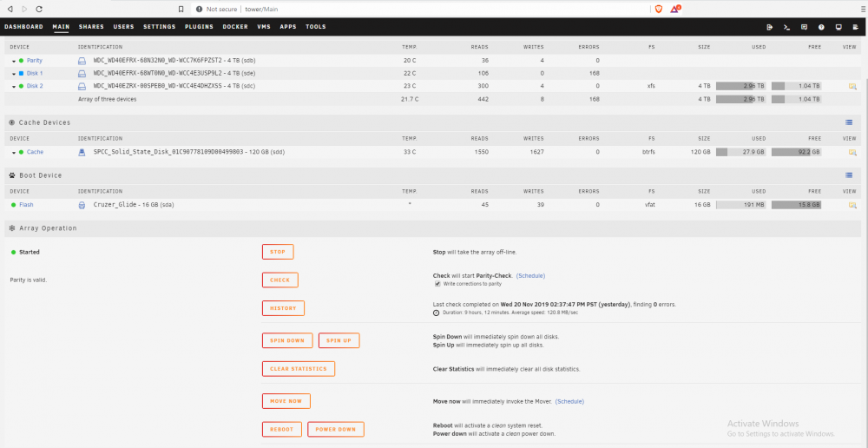Start a parity check with Check button

tap(280, 280)
